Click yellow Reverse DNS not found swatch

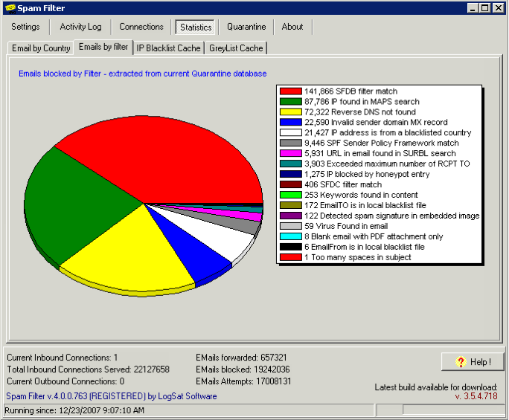(x=290, y=112)
